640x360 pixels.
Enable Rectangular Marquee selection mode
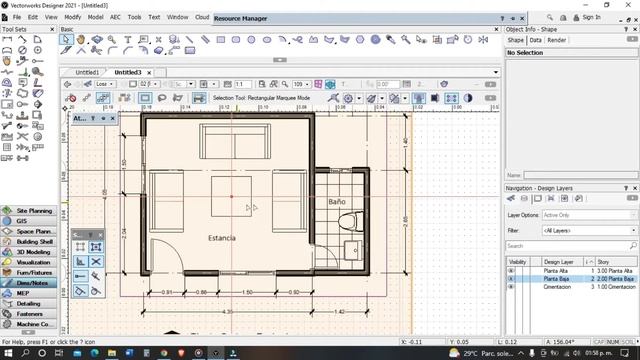pos(144,98)
